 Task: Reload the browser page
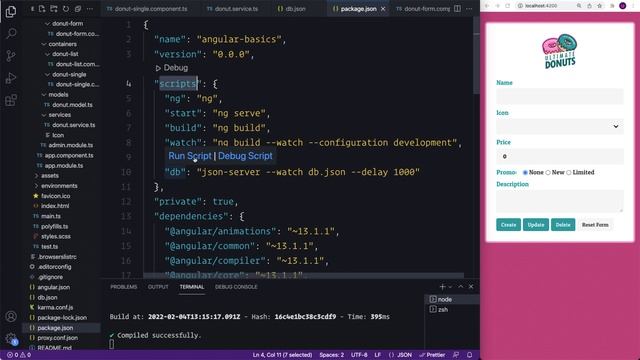tap(508, 6)
